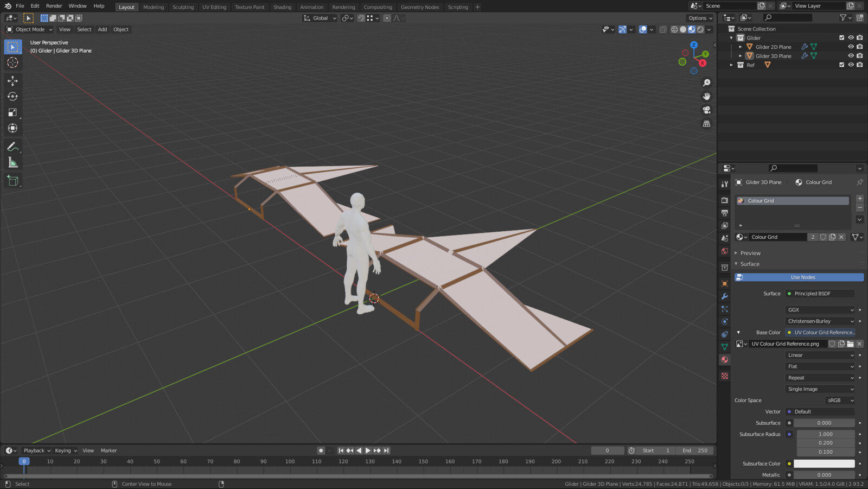Adjust the Subsurface value slider
Screen dimensions: 868x489
pos(824,423)
